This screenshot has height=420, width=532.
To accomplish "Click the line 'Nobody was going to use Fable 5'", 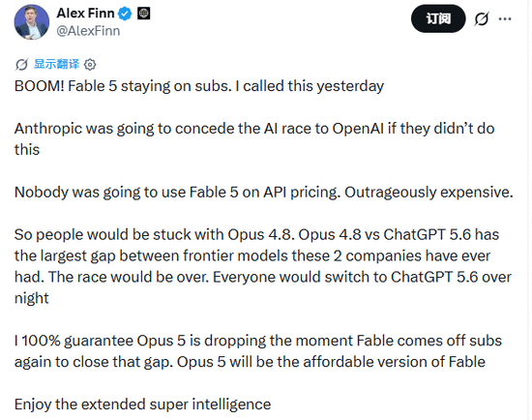I will coord(264,193).
